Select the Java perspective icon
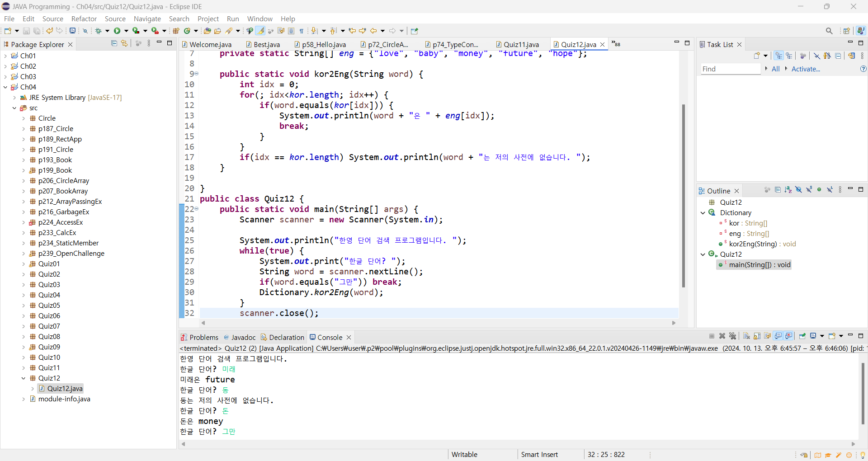The image size is (868, 461). tap(861, 31)
